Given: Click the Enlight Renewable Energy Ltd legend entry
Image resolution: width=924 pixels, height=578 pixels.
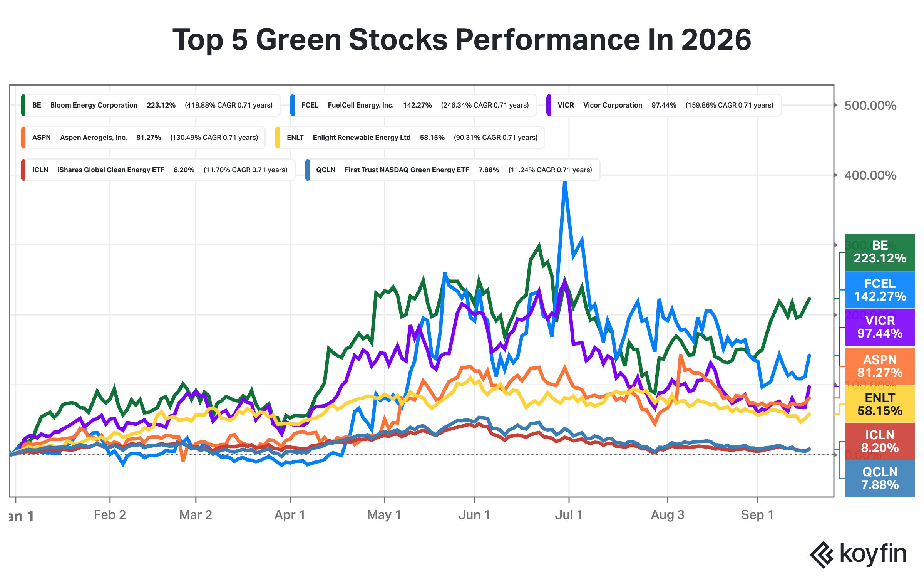Looking at the screenshot, I should tap(410, 138).
